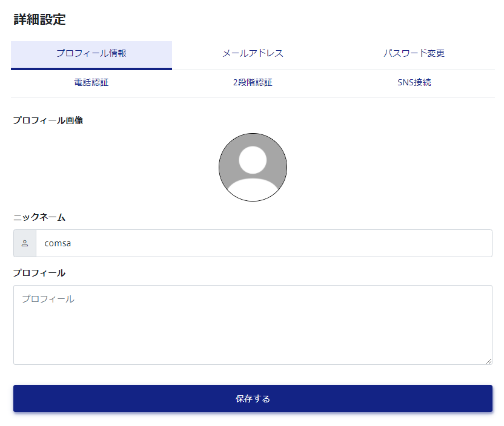Open the パスワード変更 tab

[414, 55]
